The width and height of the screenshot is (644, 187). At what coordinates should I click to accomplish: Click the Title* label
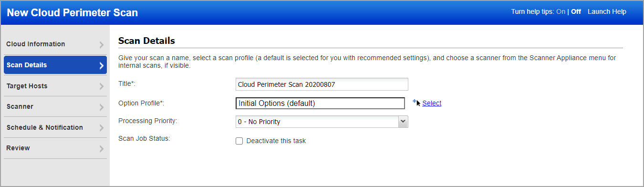pos(127,83)
